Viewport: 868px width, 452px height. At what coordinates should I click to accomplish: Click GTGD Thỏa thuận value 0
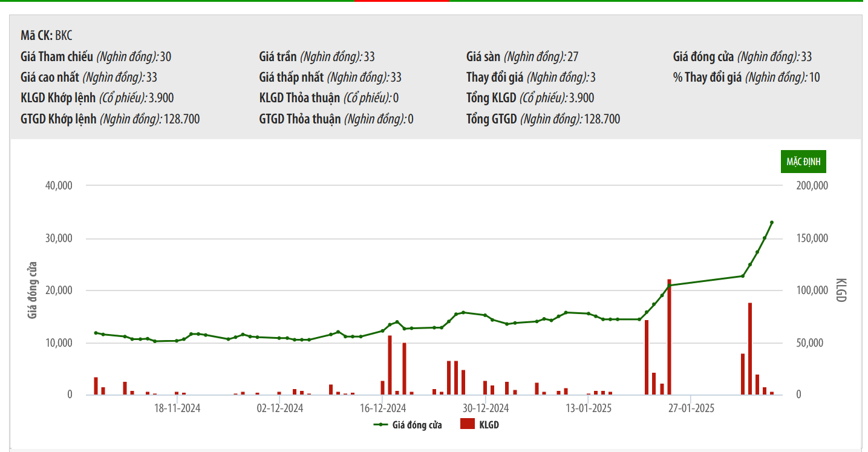(411, 119)
